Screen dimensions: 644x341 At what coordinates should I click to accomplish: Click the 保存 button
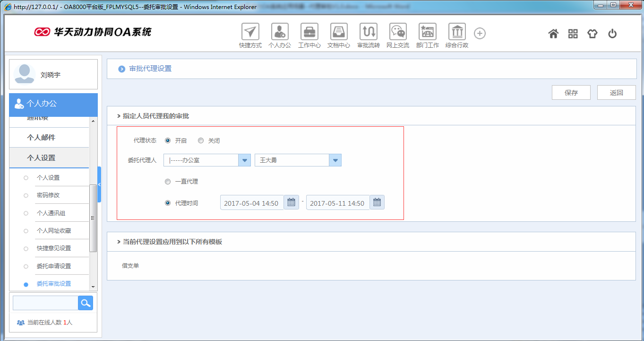tap(571, 92)
